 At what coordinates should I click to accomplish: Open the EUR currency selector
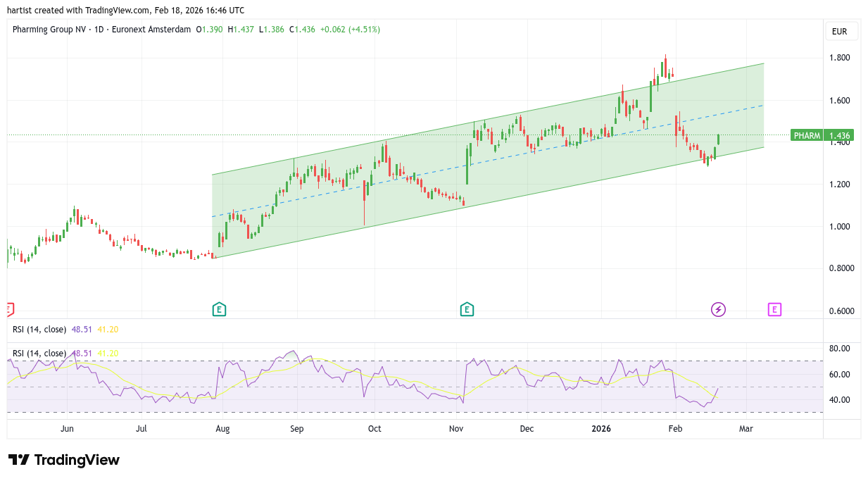click(839, 32)
